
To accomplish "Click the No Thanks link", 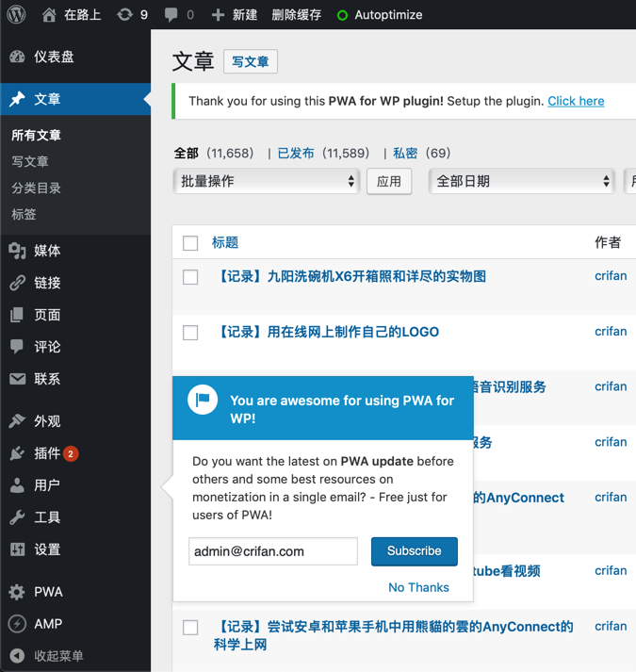I will pos(418,587).
